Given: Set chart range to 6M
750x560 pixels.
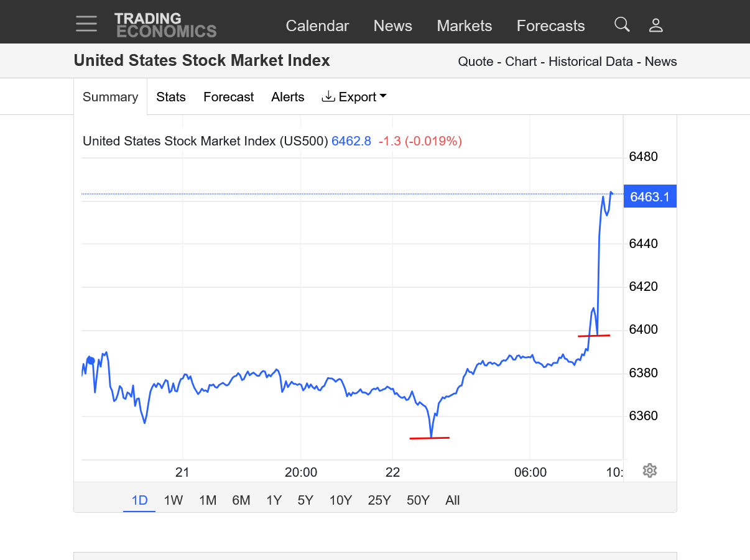Looking at the screenshot, I should click(241, 500).
